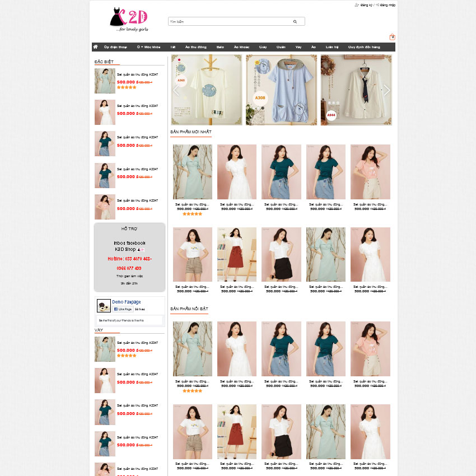
Task: Click the home icon in navigation bar
Action: pyautogui.click(x=96, y=47)
